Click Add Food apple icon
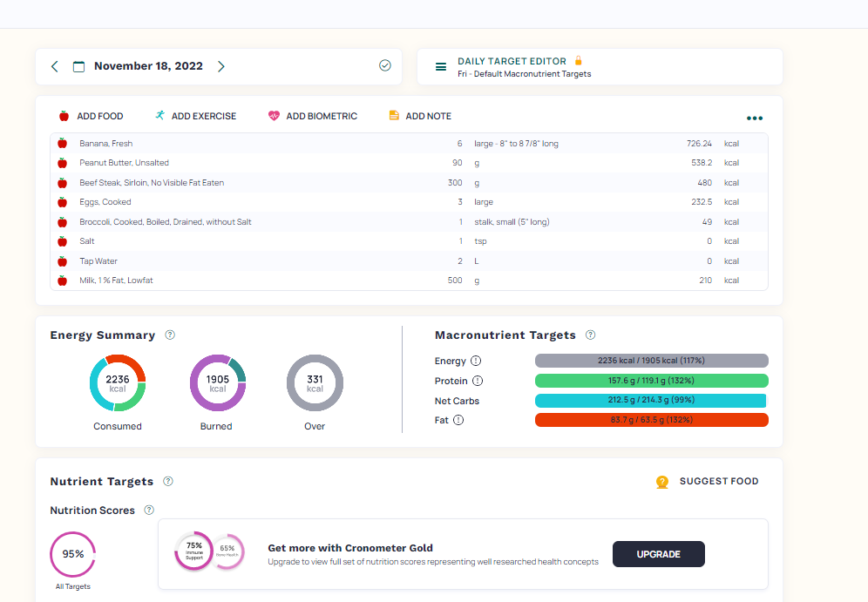Image resolution: width=868 pixels, height=602 pixels. tap(64, 116)
